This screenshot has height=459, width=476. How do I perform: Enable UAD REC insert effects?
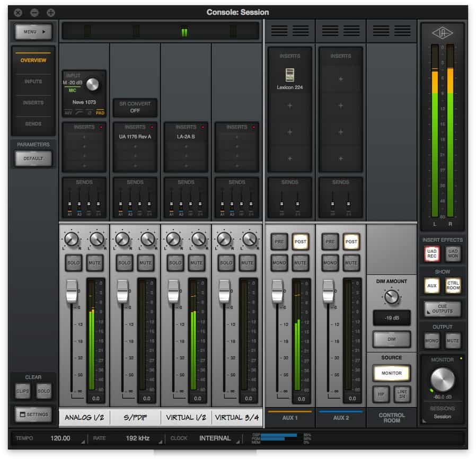(431, 254)
